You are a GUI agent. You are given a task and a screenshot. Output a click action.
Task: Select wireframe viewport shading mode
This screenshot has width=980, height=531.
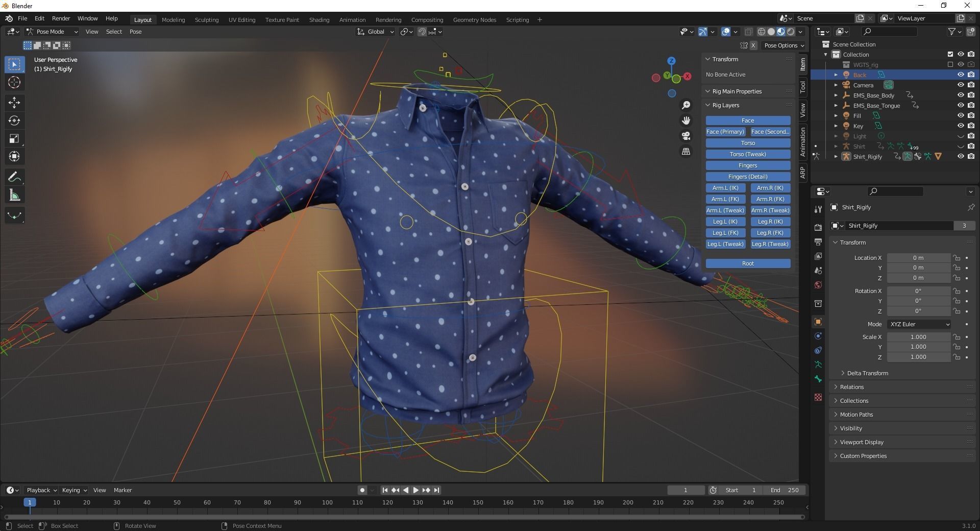(x=761, y=32)
